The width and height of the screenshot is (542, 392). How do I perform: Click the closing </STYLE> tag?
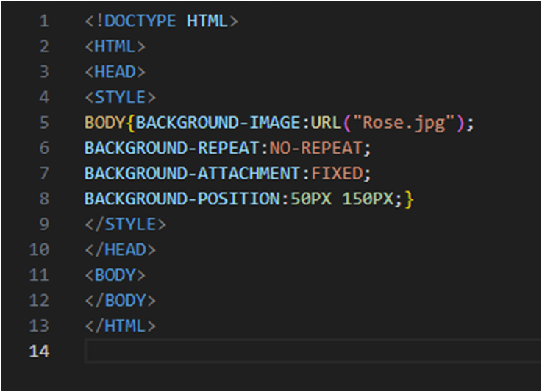[x=126, y=224]
